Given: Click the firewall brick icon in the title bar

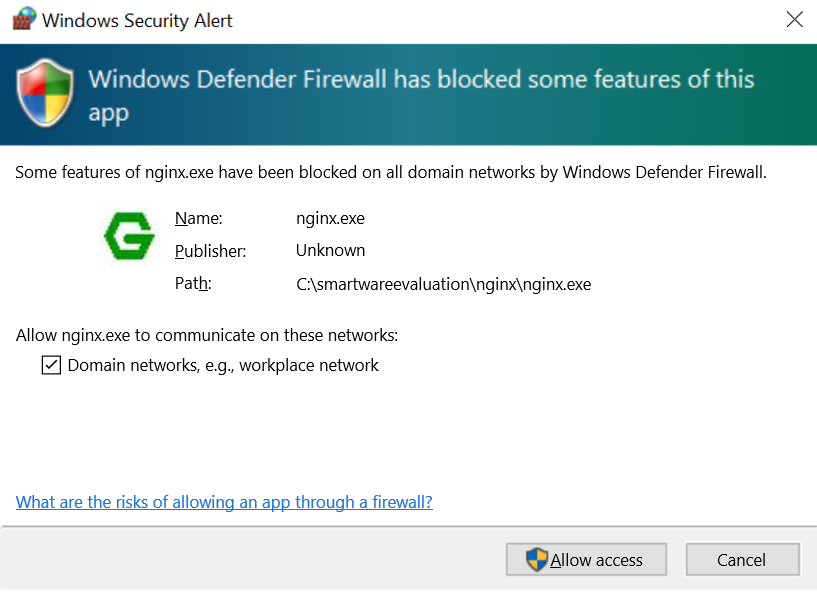Looking at the screenshot, I should [22, 19].
